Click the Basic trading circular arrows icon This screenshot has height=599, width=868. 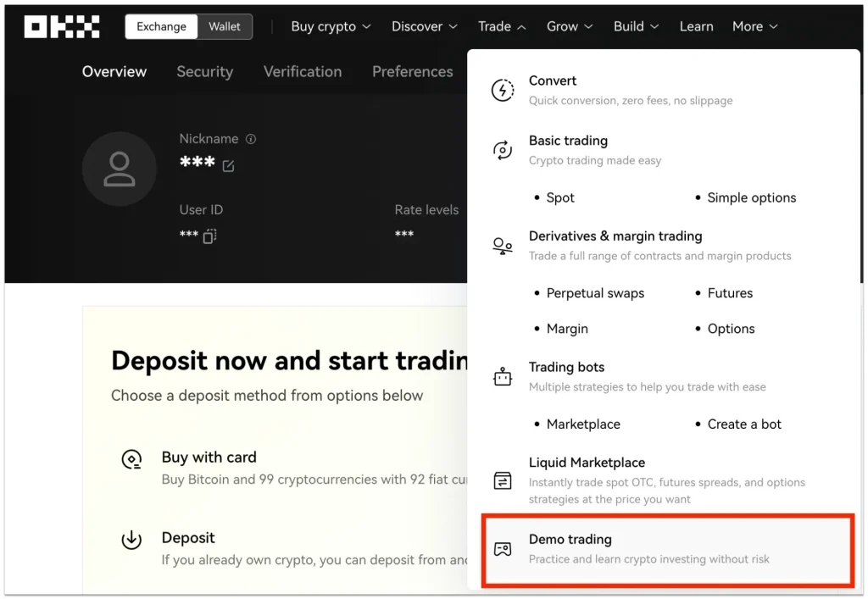click(x=502, y=150)
